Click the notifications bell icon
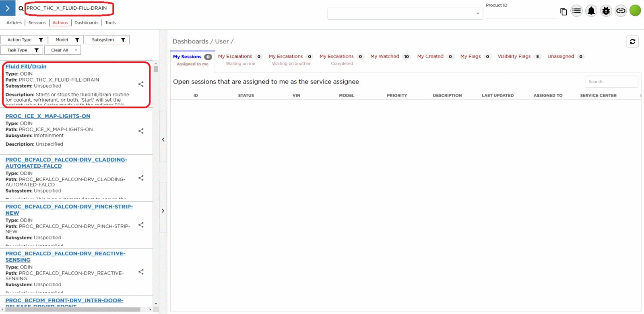 pyautogui.click(x=591, y=11)
